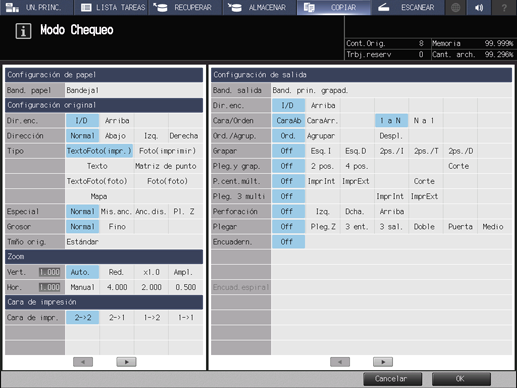517x388 pixels.
Task: Choose 4.000 zoom preset
Action: click(x=117, y=287)
